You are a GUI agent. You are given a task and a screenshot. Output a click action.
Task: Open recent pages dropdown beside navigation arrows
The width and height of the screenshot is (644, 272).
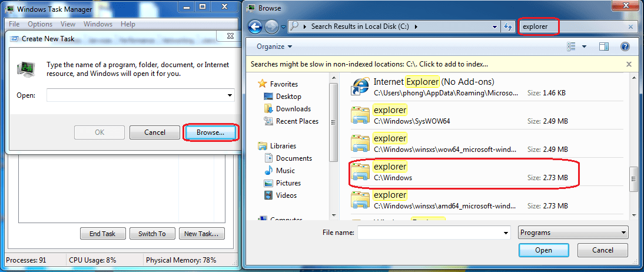(x=283, y=28)
